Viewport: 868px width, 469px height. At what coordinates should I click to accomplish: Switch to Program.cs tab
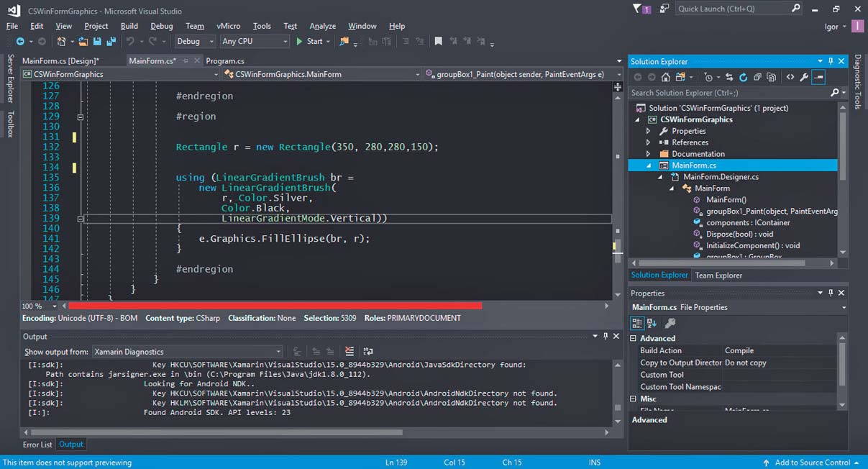point(225,61)
